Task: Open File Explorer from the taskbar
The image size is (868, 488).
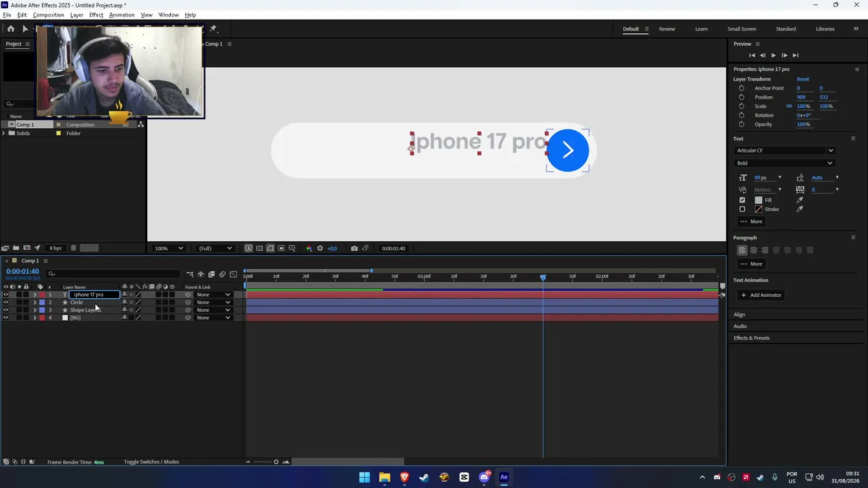Action: point(384,477)
